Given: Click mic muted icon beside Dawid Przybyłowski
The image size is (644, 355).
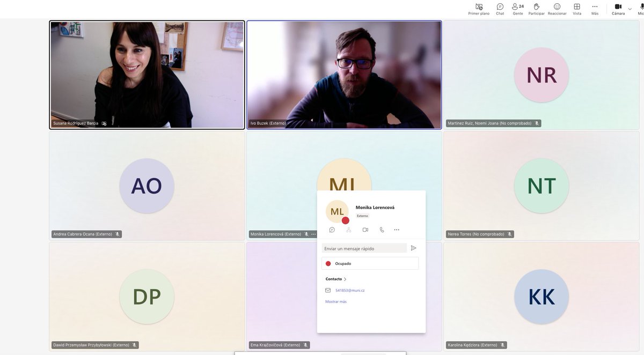Looking at the screenshot, I should point(134,345).
